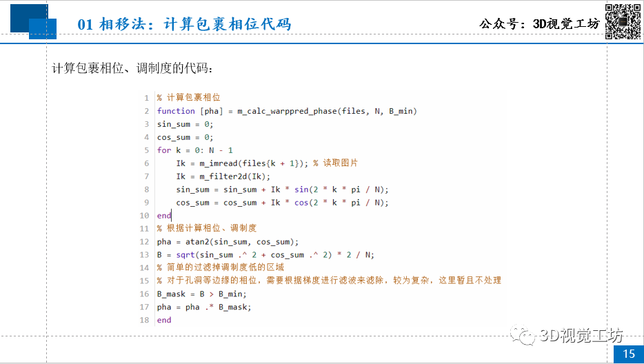Click the 'Ik = m_imread(files{k + 1});' line

(x=242, y=163)
